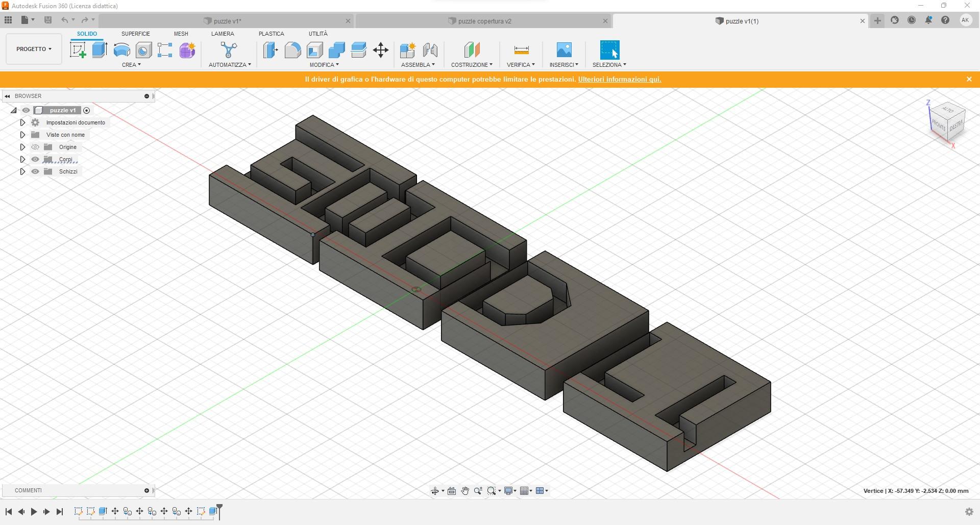
Task: Toggle visibility of Origine folder
Action: pyautogui.click(x=35, y=147)
